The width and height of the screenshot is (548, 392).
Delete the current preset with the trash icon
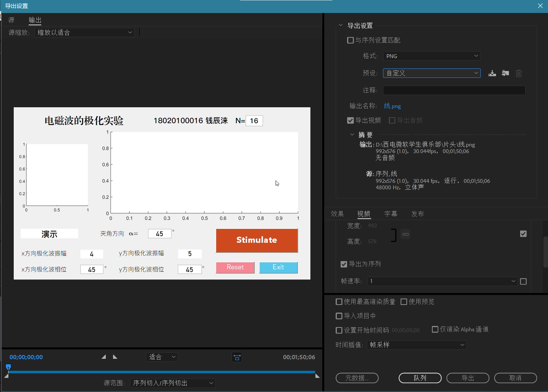[518, 73]
